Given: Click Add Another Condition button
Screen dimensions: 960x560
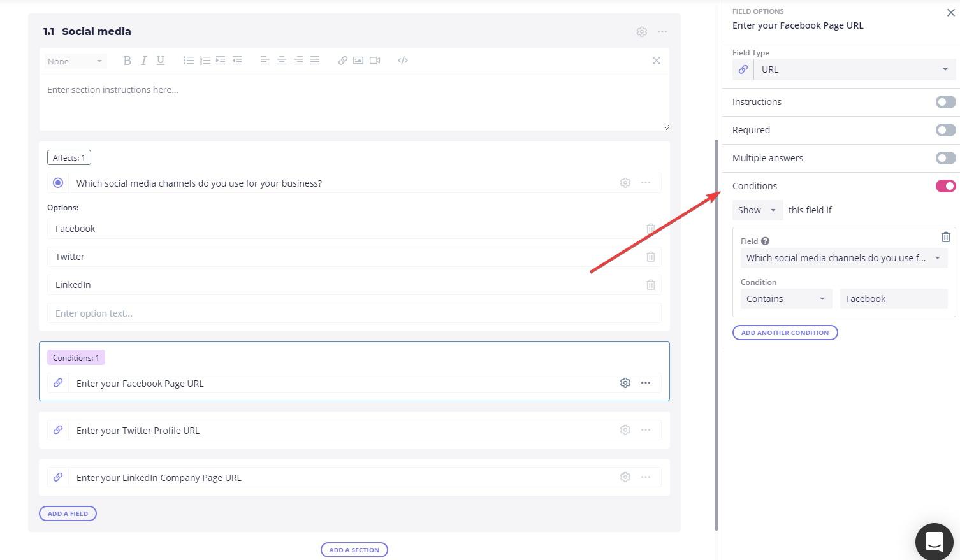Looking at the screenshot, I should 785,333.
